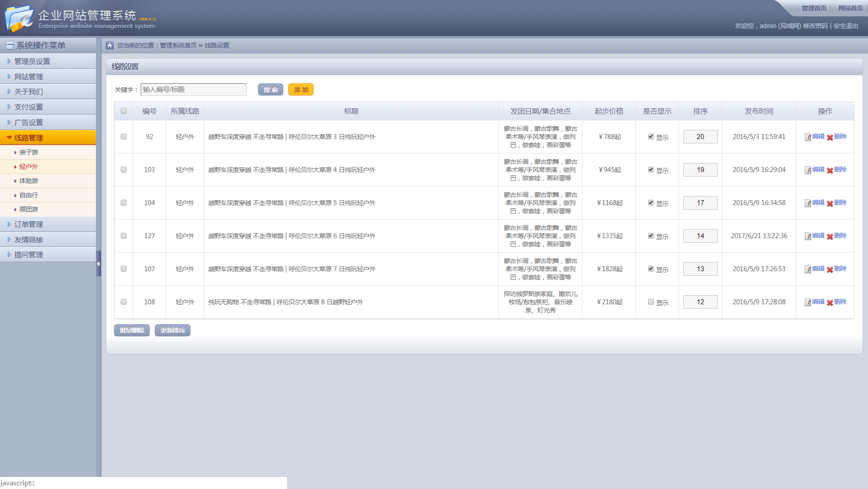Image resolution: width=868 pixels, height=489 pixels.
Task: Enable the 显示 checkbox for route 108
Action: point(651,302)
